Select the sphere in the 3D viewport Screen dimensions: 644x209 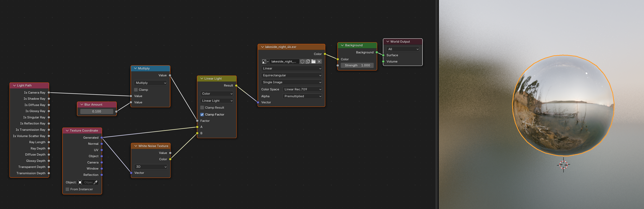[x=563, y=105]
